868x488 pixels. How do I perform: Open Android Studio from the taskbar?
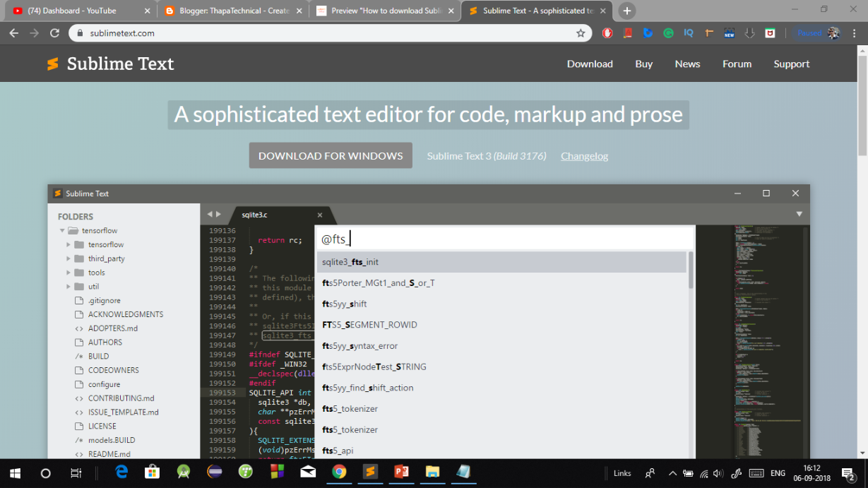[184, 472]
